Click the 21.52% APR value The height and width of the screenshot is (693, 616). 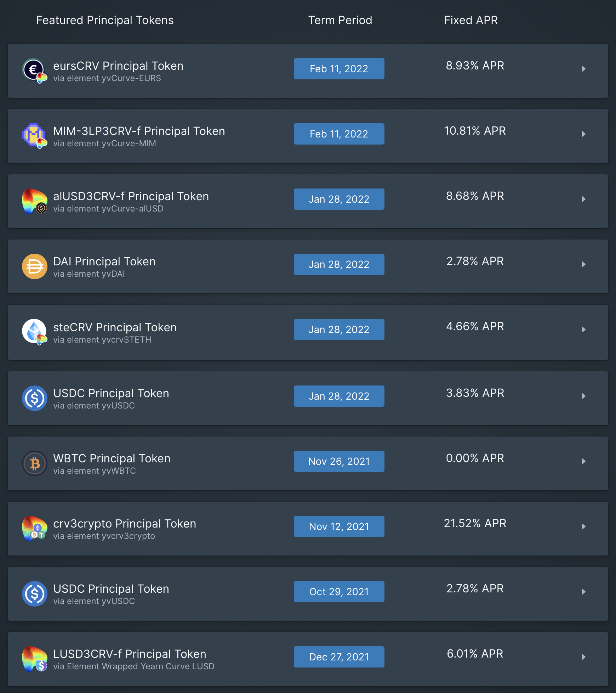click(475, 523)
